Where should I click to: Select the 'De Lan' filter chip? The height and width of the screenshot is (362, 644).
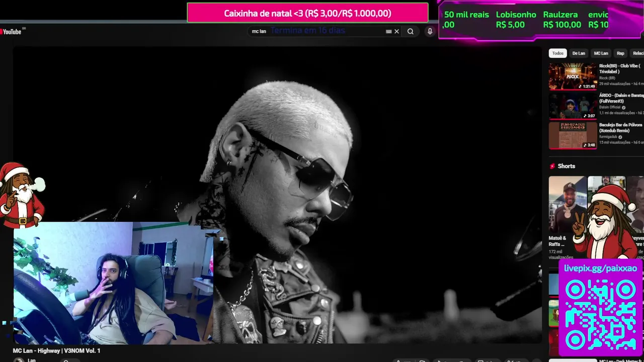(579, 53)
